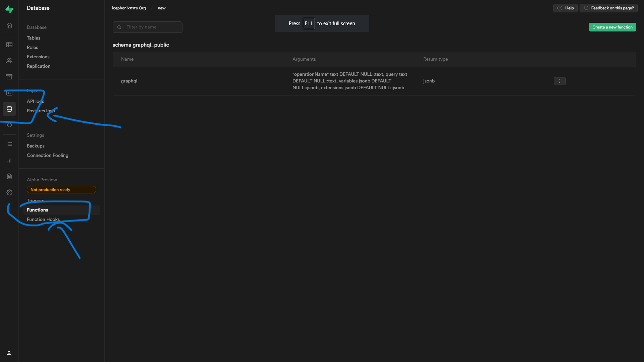Open the Table editor icon
Screen dimensions: 644x362
9,45
